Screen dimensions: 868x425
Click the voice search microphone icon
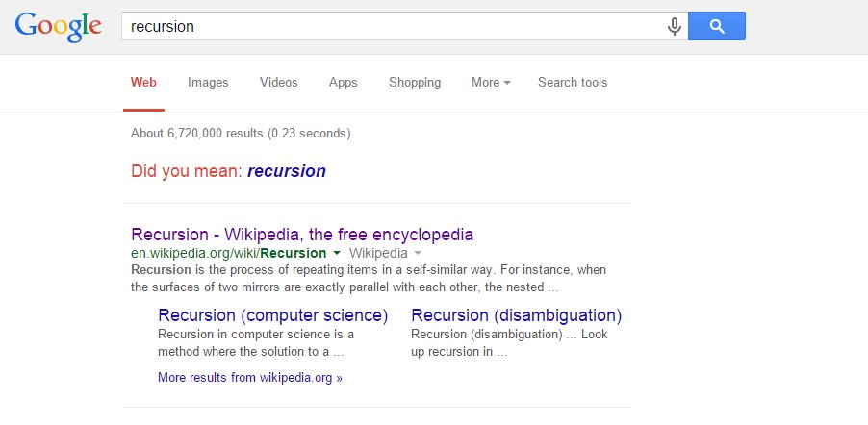click(x=675, y=26)
